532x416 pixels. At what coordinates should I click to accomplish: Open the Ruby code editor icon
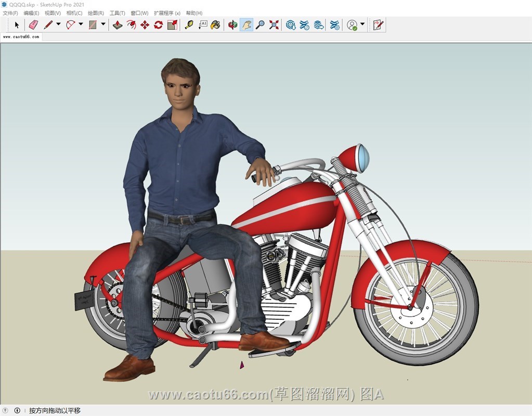click(378, 25)
